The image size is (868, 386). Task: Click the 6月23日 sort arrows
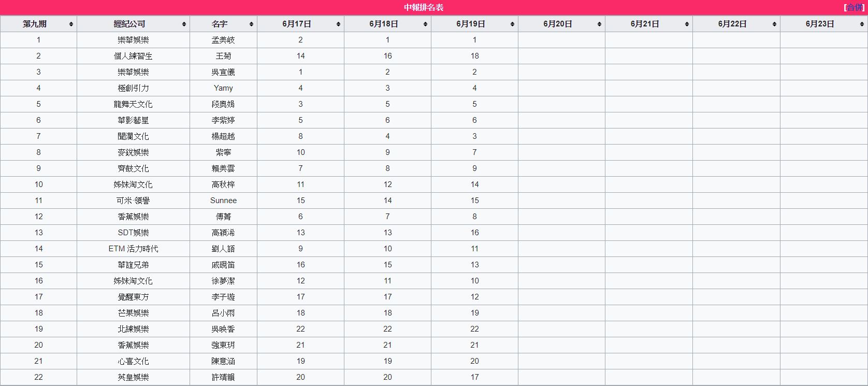click(861, 24)
